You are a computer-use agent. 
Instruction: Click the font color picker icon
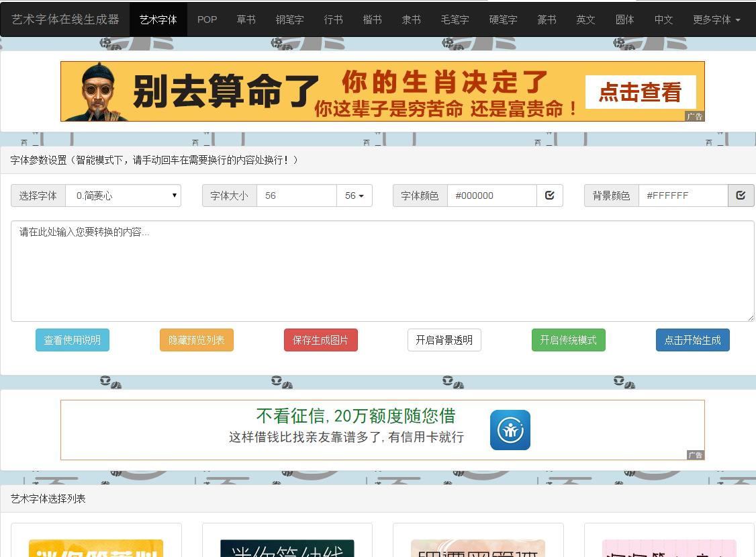tap(549, 196)
